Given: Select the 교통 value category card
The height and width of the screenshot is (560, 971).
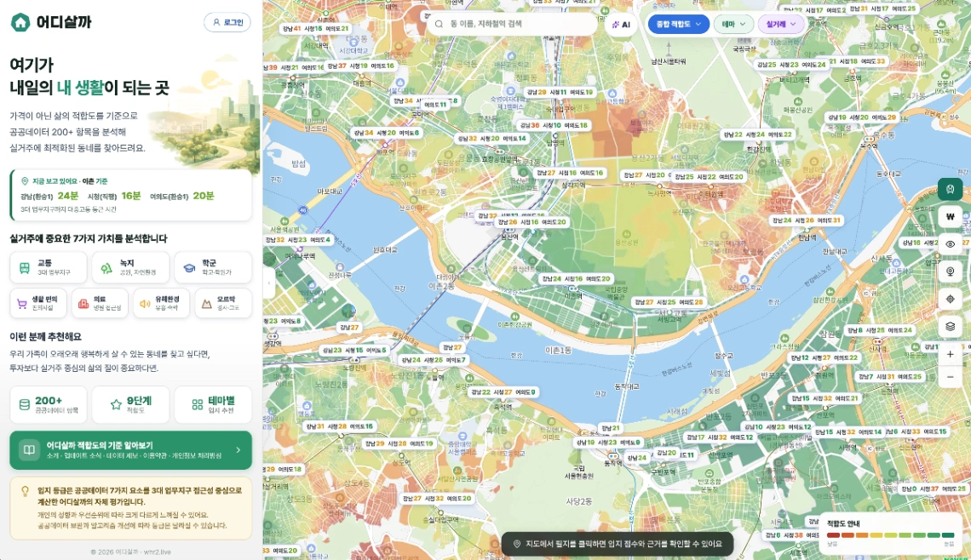Looking at the screenshot, I should tap(49, 267).
